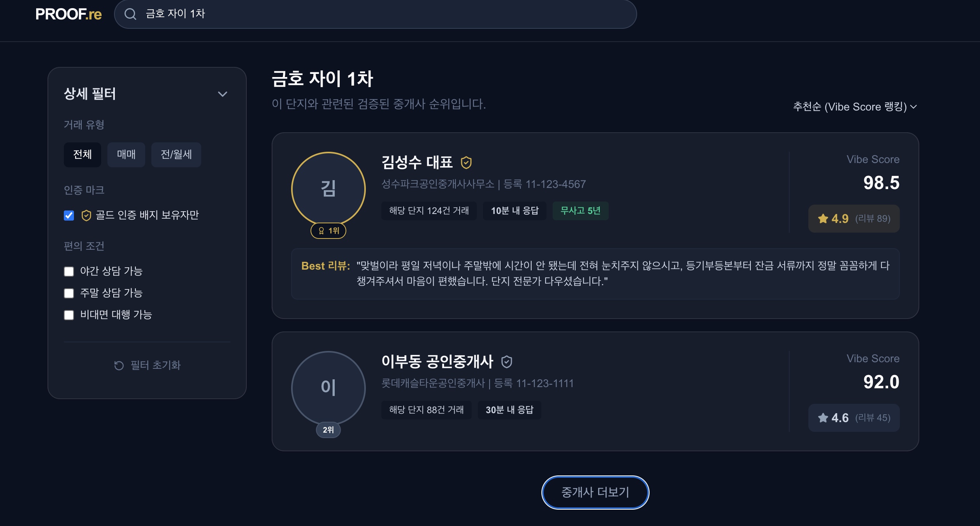Uncheck 골드 인증 배지 보유자만 checkbox
This screenshot has height=526, width=980.
pos(69,215)
